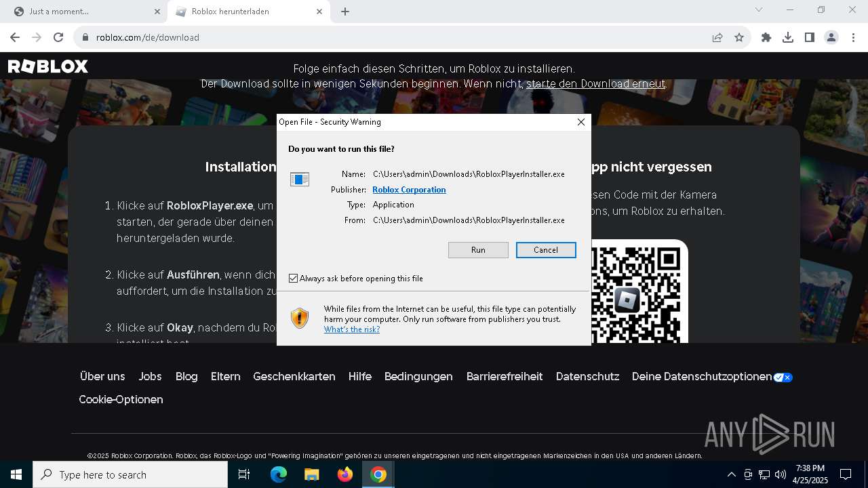Open 'Cookie-Optionen' footer link

121,399
